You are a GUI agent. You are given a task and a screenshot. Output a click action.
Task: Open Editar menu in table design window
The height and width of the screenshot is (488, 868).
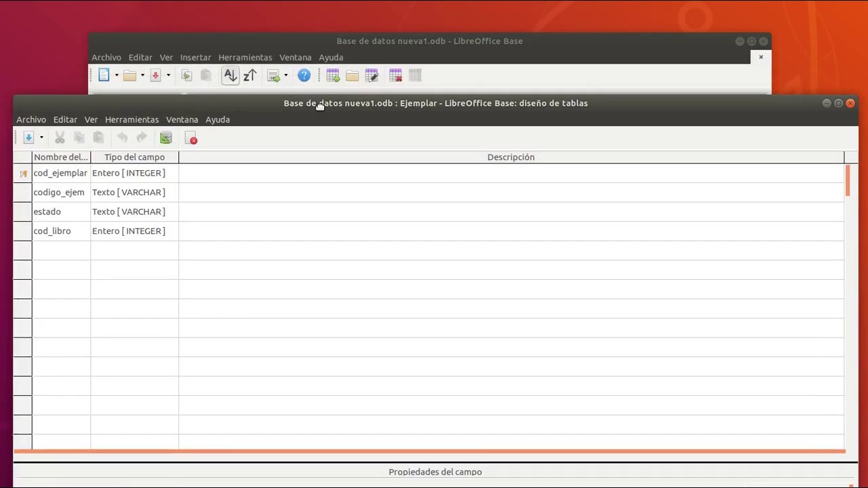pyautogui.click(x=65, y=119)
